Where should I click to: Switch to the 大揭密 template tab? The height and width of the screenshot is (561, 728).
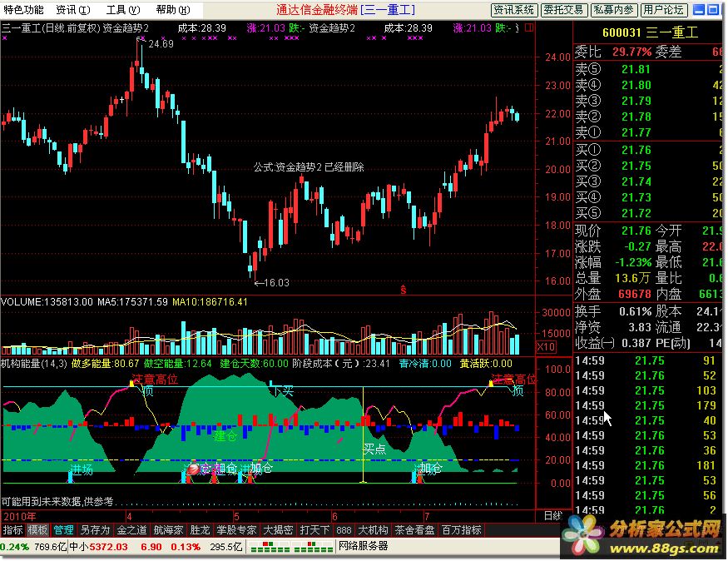click(x=278, y=530)
